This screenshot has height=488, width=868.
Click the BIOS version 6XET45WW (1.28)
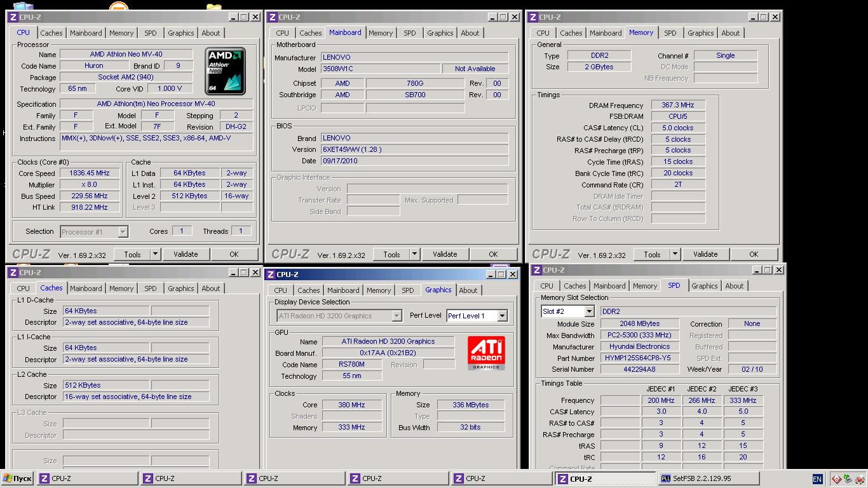coord(414,149)
